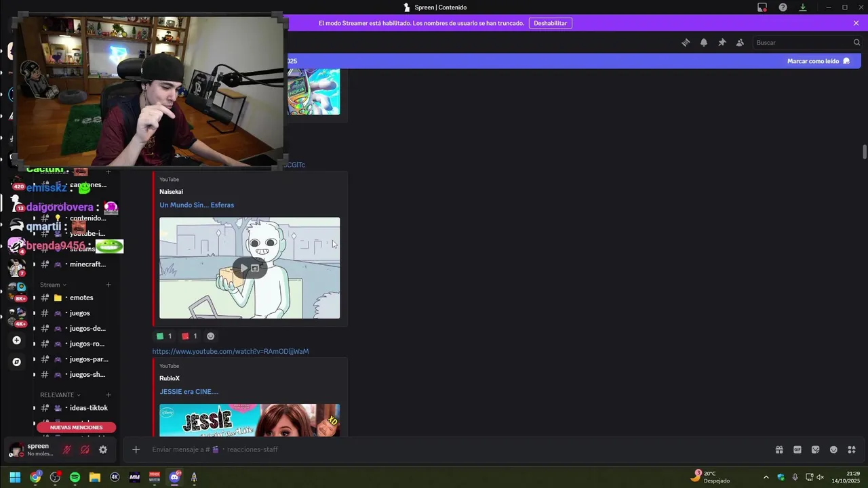Screen dimensions: 868x488
Task: Open OBS Studio from the taskbar
Action: 55,477
